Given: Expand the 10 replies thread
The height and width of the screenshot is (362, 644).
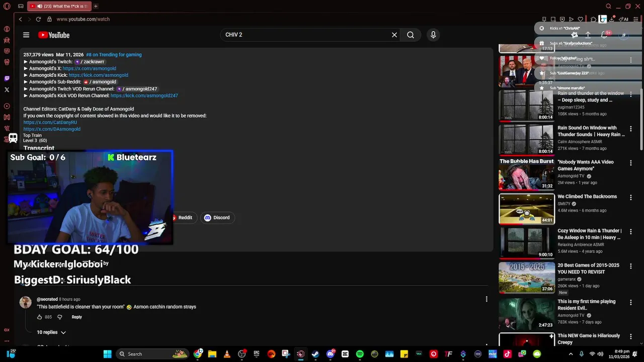Looking at the screenshot, I should pyautogui.click(x=51, y=332).
